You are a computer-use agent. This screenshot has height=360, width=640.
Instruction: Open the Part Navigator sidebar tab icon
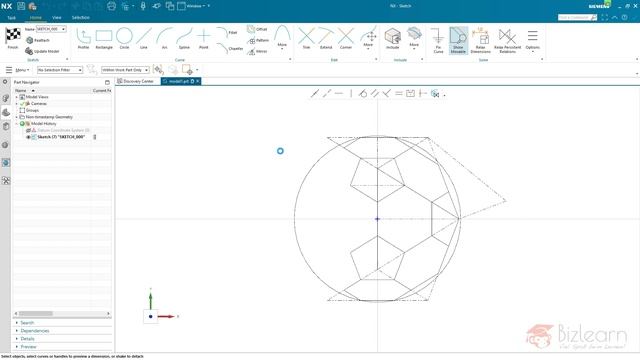(x=6, y=113)
